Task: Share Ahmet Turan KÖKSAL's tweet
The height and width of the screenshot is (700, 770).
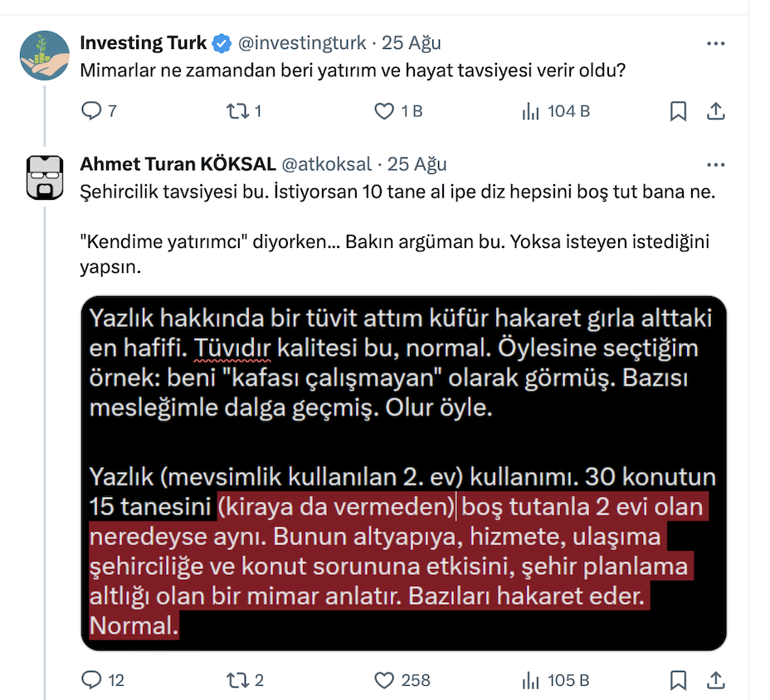Action: 715,680
